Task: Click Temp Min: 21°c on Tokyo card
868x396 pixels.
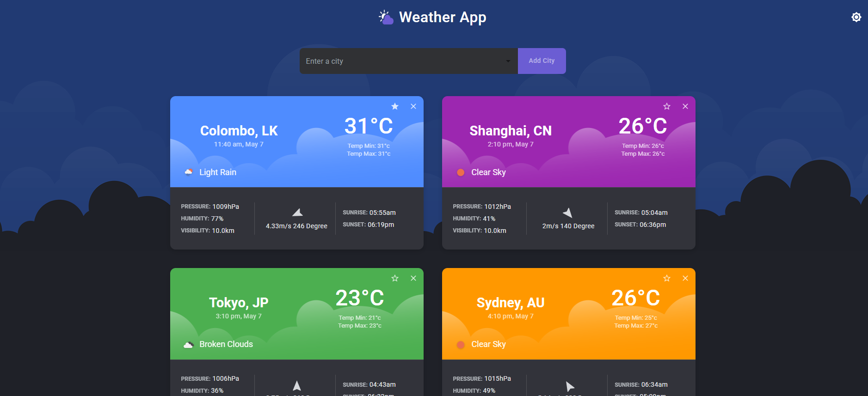Action: point(360,318)
